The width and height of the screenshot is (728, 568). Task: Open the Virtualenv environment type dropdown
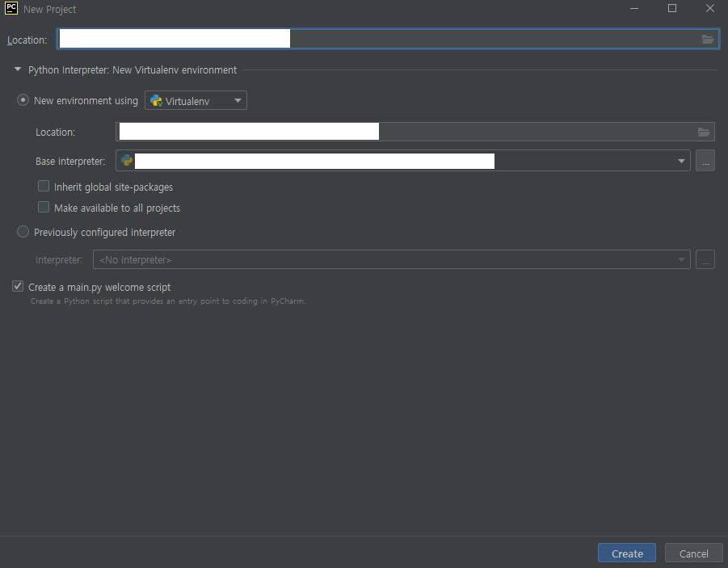[196, 101]
